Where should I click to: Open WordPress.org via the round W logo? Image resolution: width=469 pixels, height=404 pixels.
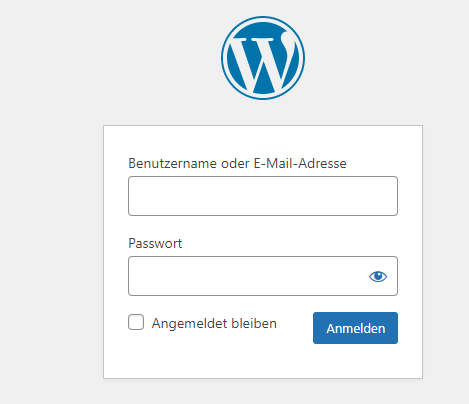coord(263,58)
